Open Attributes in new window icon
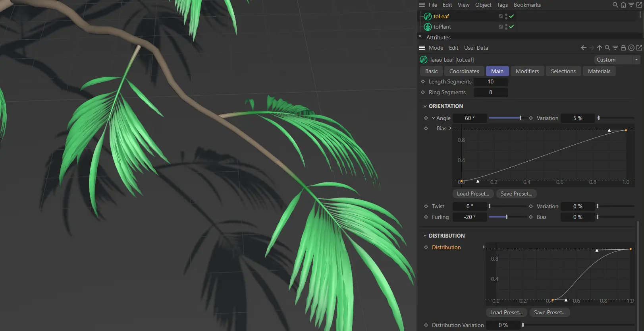 (639, 48)
